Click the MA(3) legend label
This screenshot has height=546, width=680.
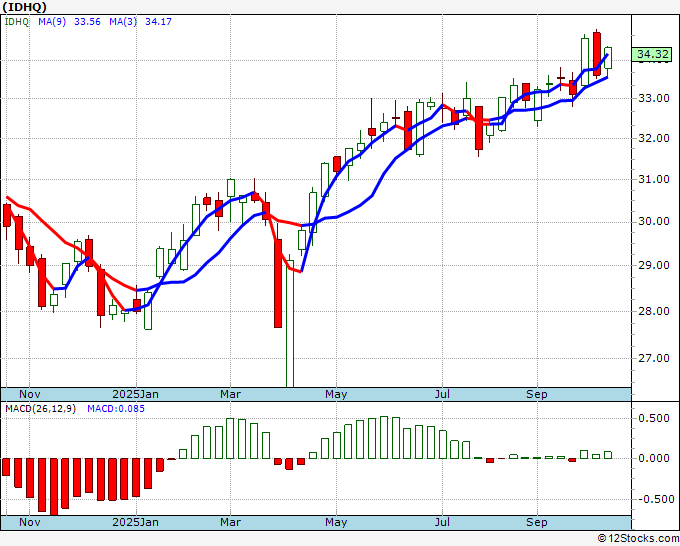tap(123, 22)
